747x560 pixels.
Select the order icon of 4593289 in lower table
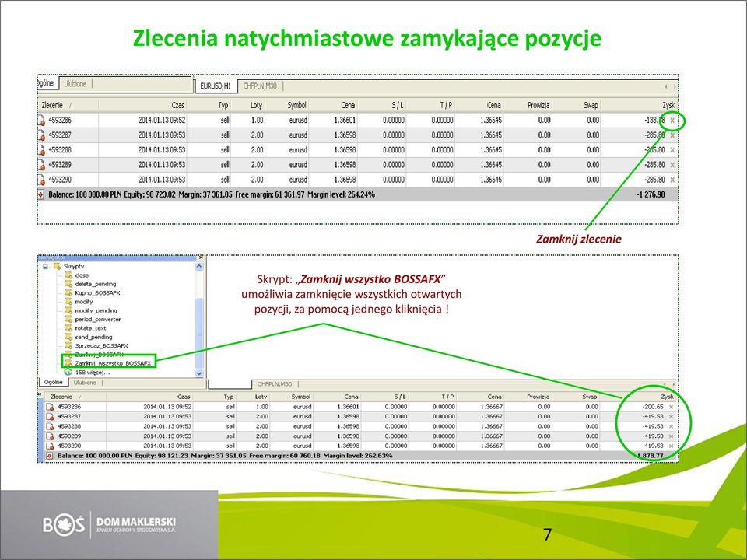[x=50, y=436]
